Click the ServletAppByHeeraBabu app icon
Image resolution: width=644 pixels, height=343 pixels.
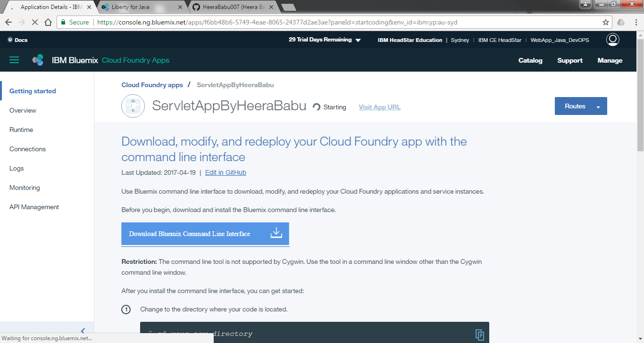(x=133, y=106)
